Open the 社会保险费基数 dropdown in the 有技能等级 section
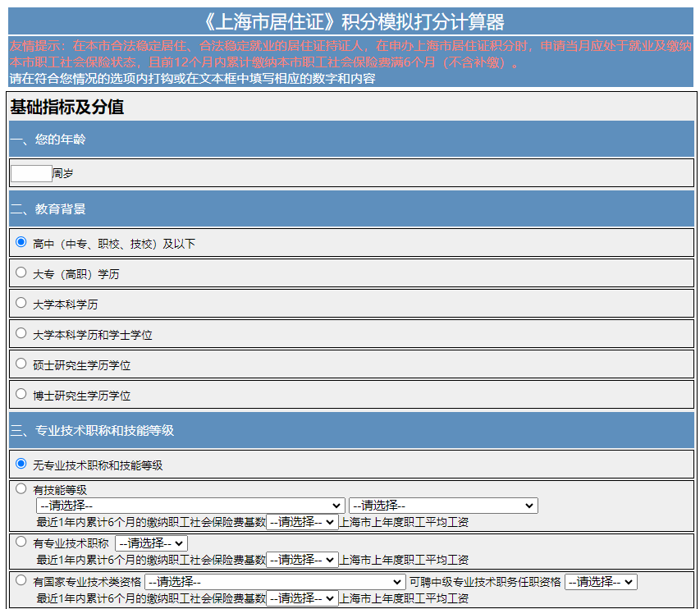This screenshot has width=700, height=609. [302, 522]
